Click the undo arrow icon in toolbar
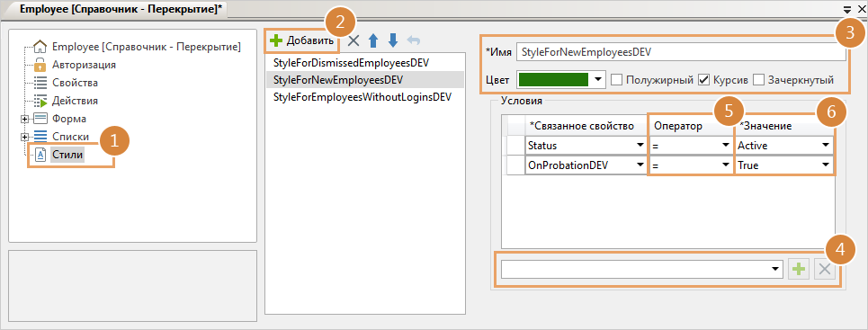868x330 pixels. point(413,40)
